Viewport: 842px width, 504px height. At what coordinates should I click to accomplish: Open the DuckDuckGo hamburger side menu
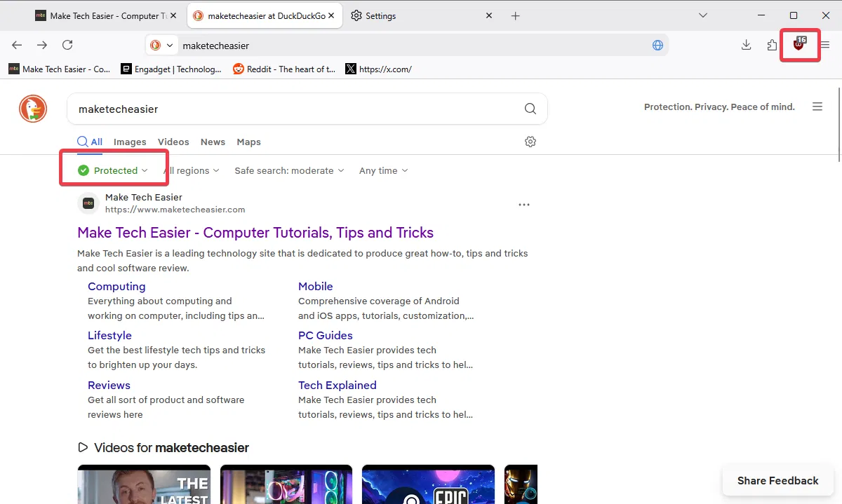(817, 107)
